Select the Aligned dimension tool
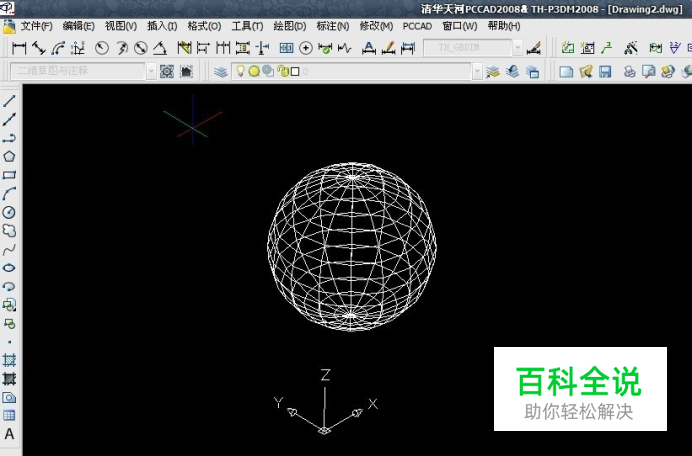 pyautogui.click(x=39, y=48)
